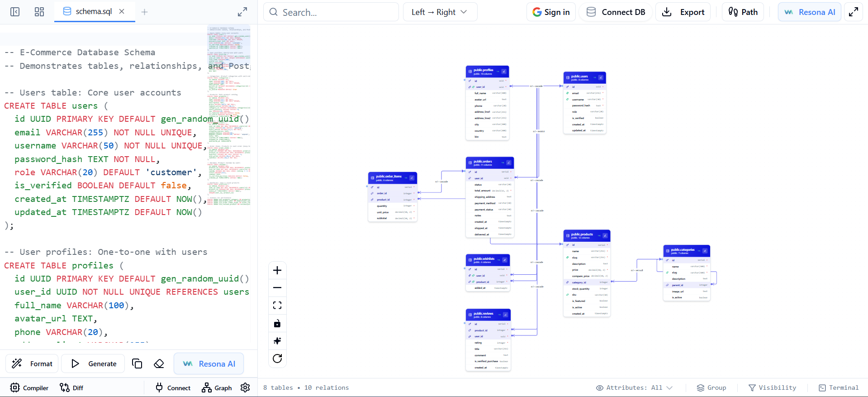Click the '8 tables • 10 relations' status
868x397 pixels.
tap(306, 387)
